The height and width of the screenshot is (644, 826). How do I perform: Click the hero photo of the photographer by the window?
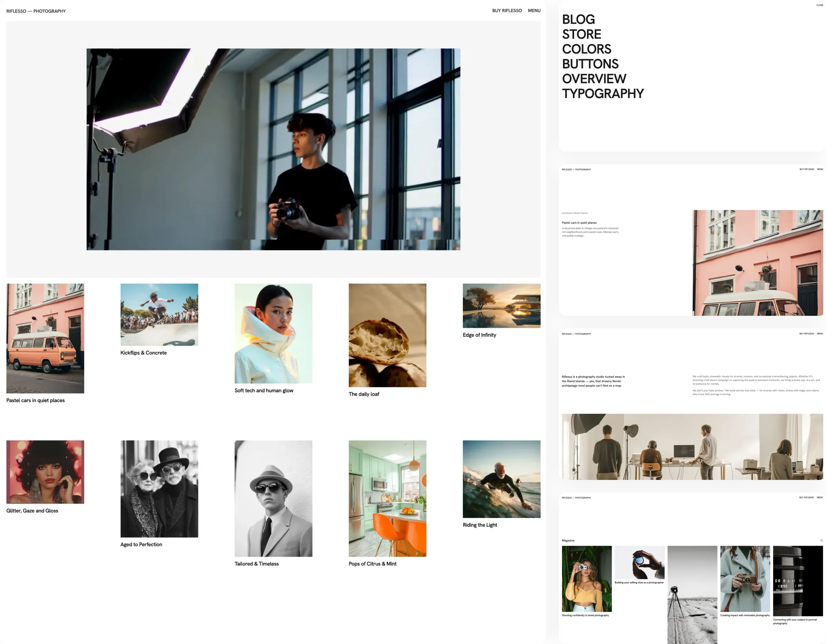tap(274, 149)
